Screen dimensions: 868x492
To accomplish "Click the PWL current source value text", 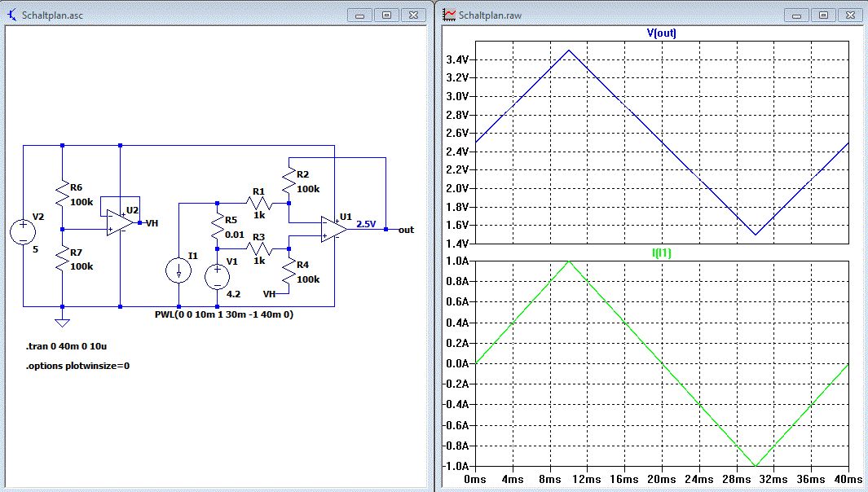I will [223, 314].
